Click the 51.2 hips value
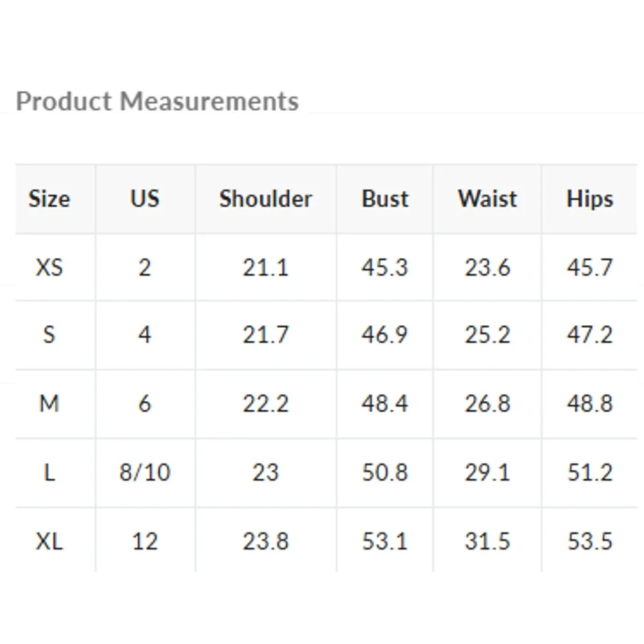The width and height of the screenshot is (644, 644). tap(590, 472)
